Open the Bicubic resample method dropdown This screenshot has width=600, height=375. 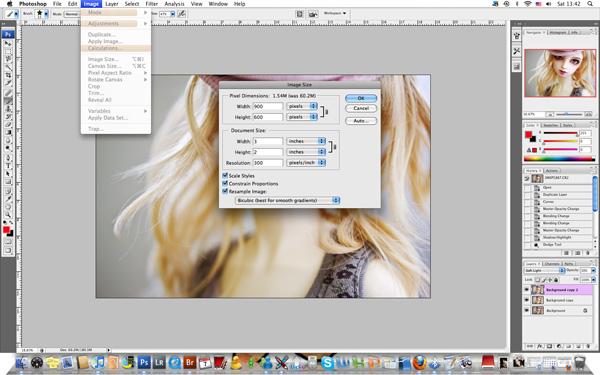(287, 201)
